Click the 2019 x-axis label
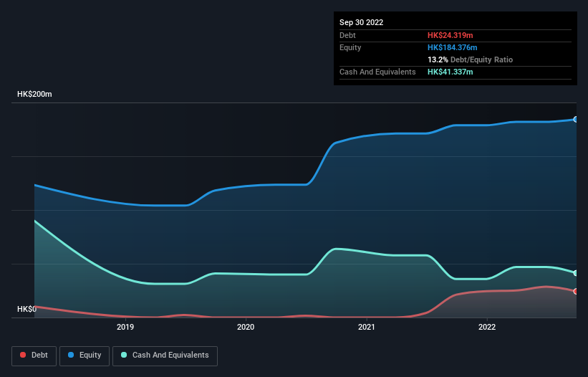 tap(125, 327)
